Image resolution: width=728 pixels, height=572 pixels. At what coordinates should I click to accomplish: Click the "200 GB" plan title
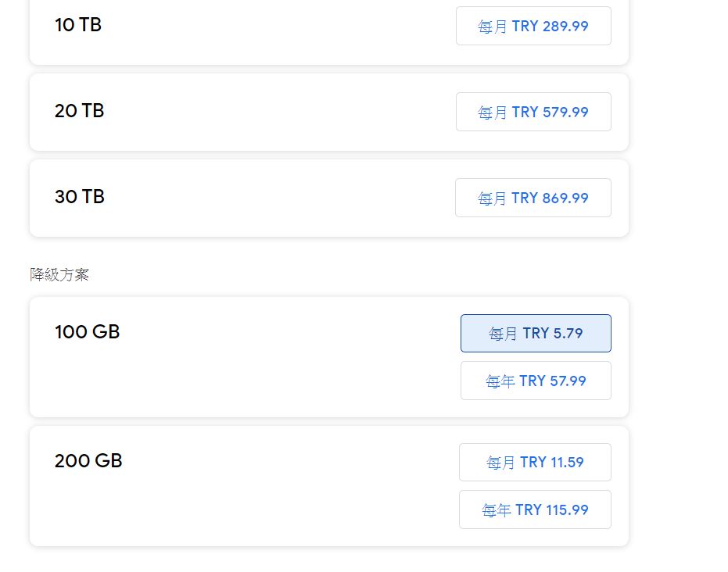(88, 461)
